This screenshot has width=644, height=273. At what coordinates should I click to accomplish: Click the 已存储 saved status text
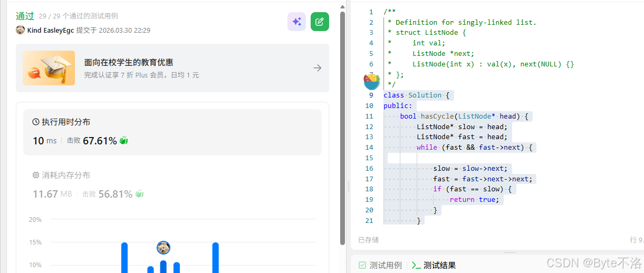point(368,240)
